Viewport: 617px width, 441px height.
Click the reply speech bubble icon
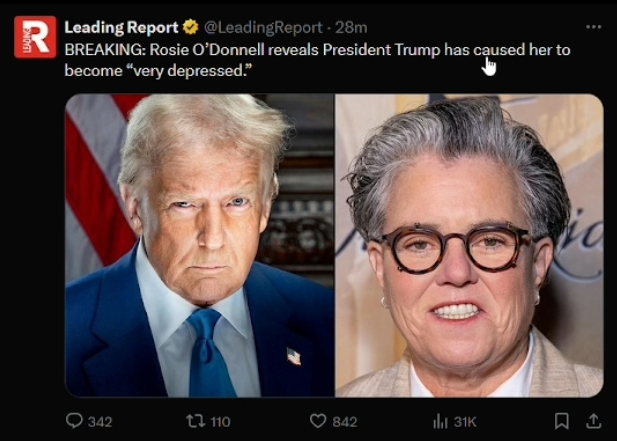74,421
